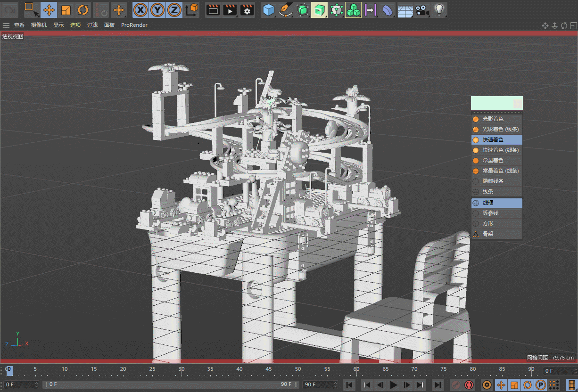The image size is (578, 392).
Task: Click the viewport orbit navigation icon
Action: [x=563, y=25]
